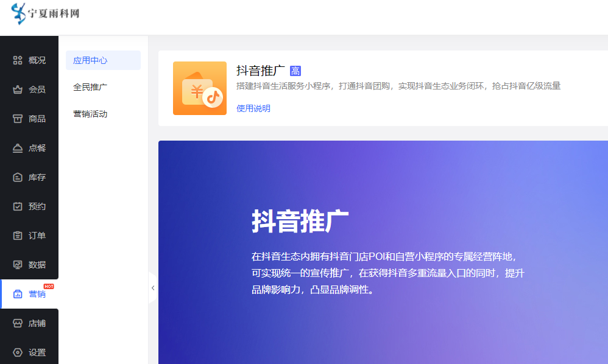Image resolution: width=608 pixels, height=364 pixels.
Task: Click the red HOT badge
Action: (x=49, y=287)
